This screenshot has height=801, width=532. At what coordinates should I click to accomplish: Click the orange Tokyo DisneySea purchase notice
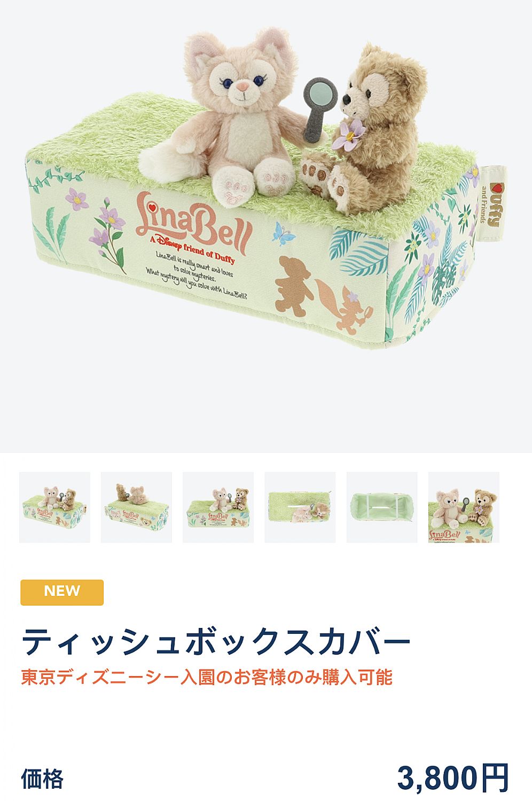207,677
